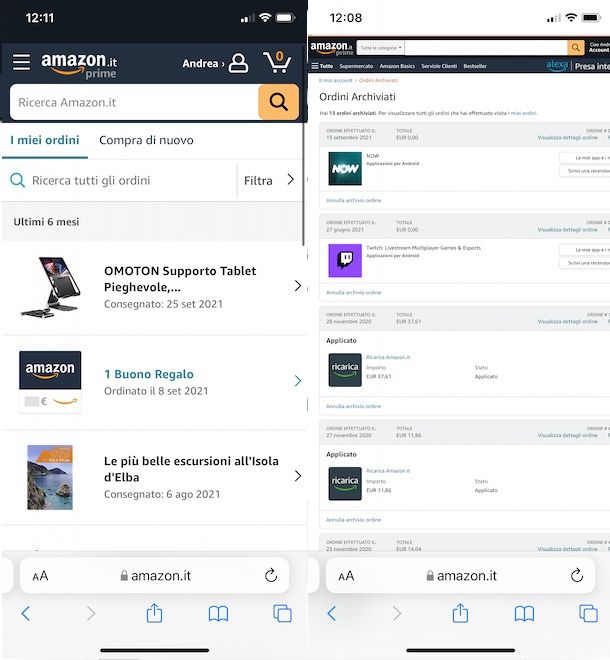Focus the search box in right phone Amazon header
The height and width of the screenshot is (660, 610).
point(486,48)
